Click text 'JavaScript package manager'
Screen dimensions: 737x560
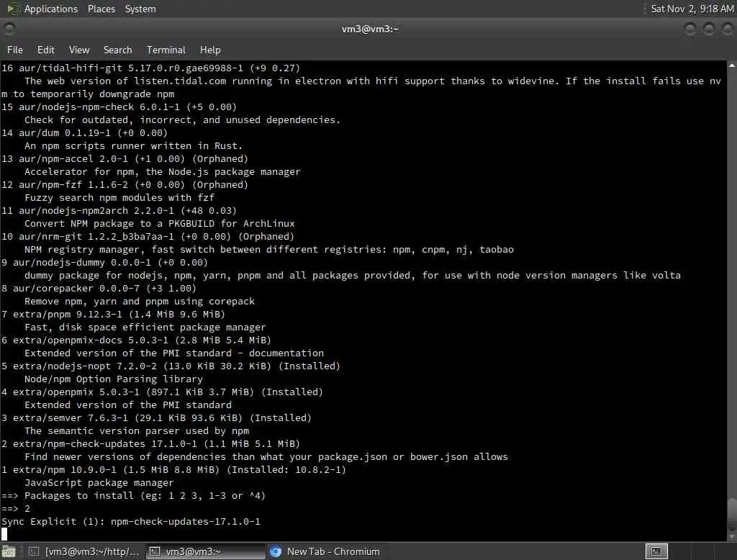point(99,482)
